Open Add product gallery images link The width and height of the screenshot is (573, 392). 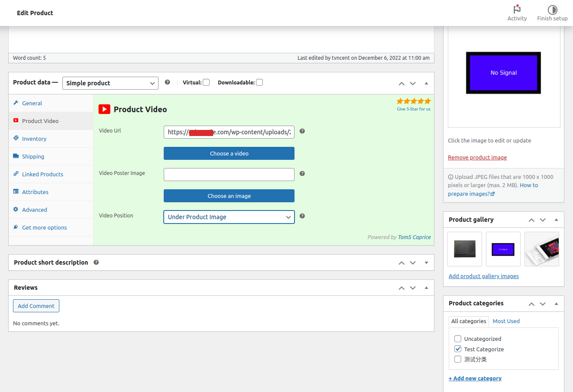click(x=484, y=276)
